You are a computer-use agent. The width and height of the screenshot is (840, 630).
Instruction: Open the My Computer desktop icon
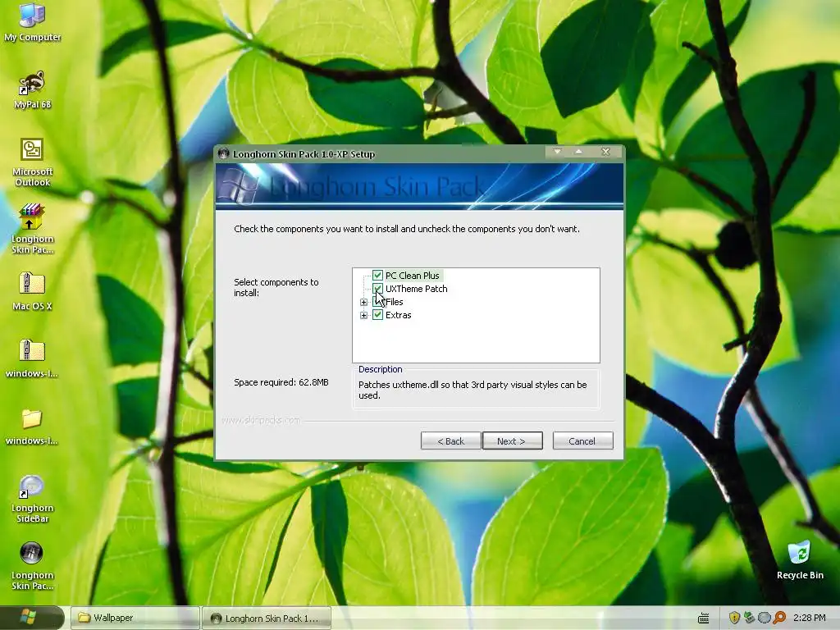pos(32,21)
